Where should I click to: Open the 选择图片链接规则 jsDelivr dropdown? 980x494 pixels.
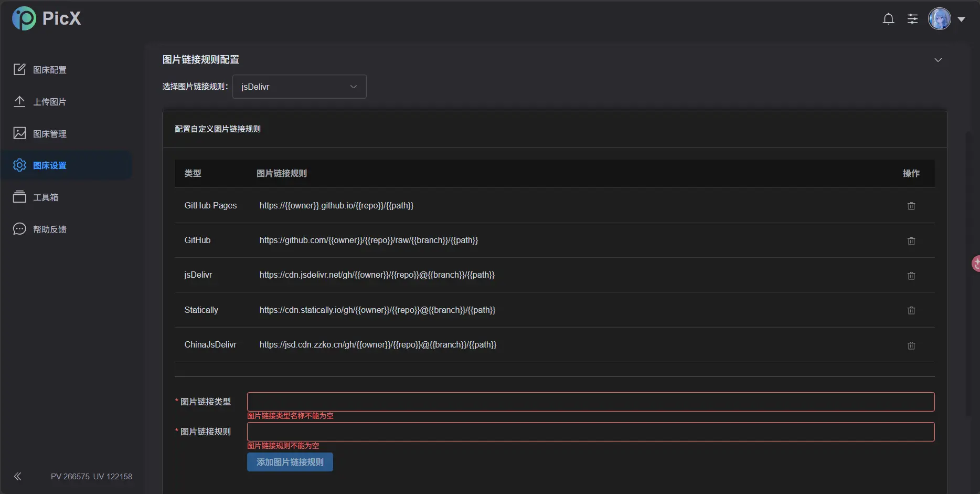[300, 87]
